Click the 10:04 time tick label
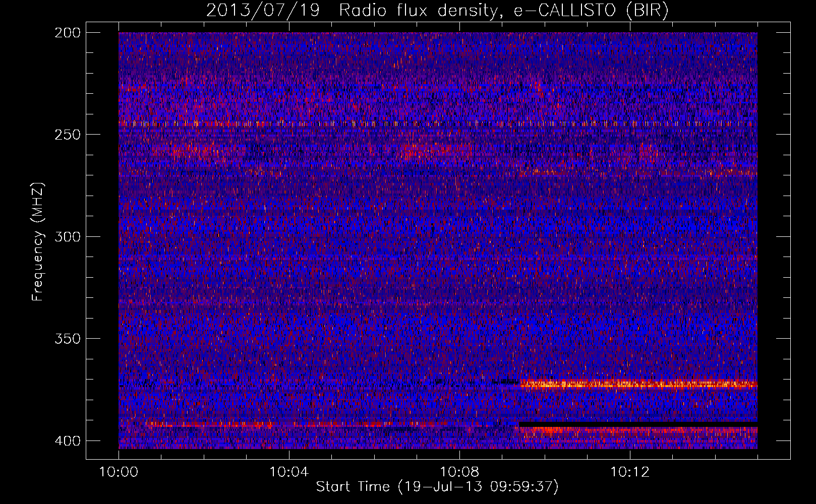Viewport: 816px width, 504px height. [289, 472]
